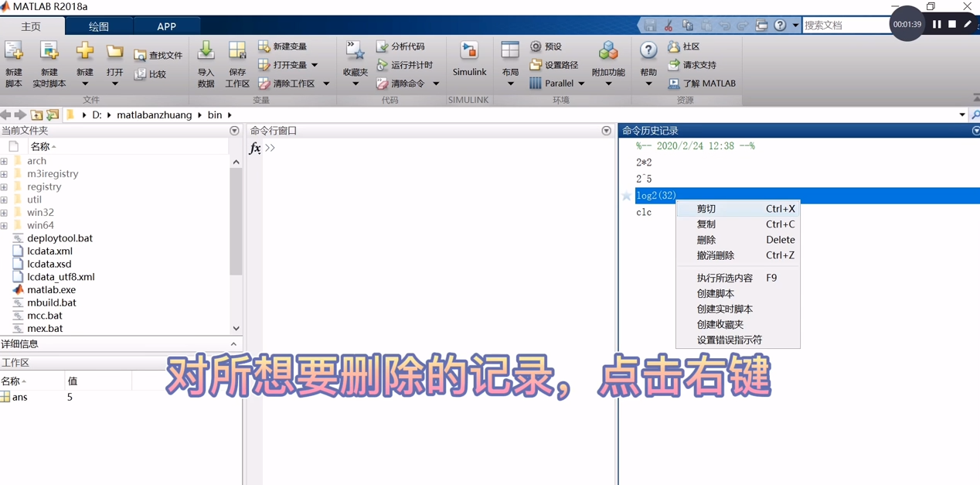Open the 清除命令 (Clear Commands) dropdown arrow
Image resolution: width=980 pixels, height=485 pixels.
point(436,84)
